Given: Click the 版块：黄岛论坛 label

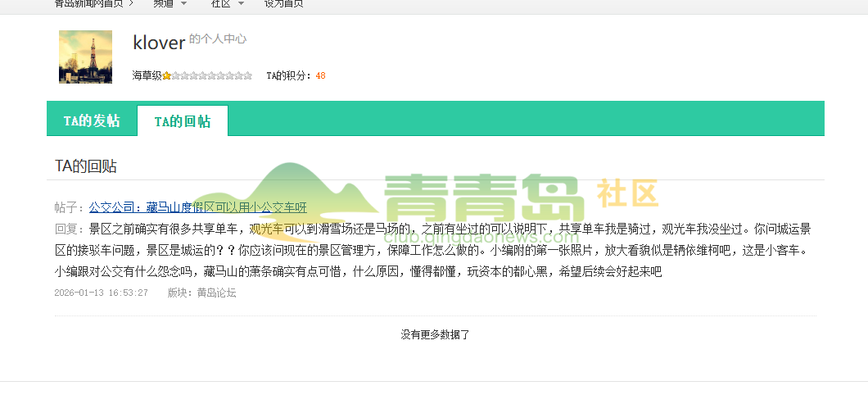Looking at the screenshot, I should pos(202,293).
